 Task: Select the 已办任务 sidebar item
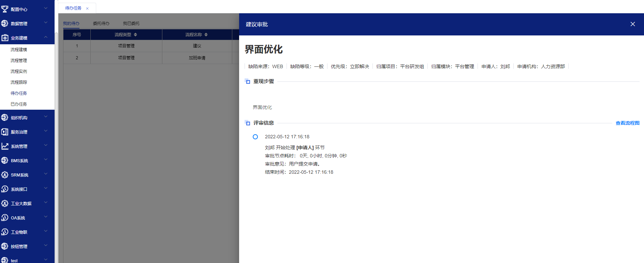pos(19,104)
